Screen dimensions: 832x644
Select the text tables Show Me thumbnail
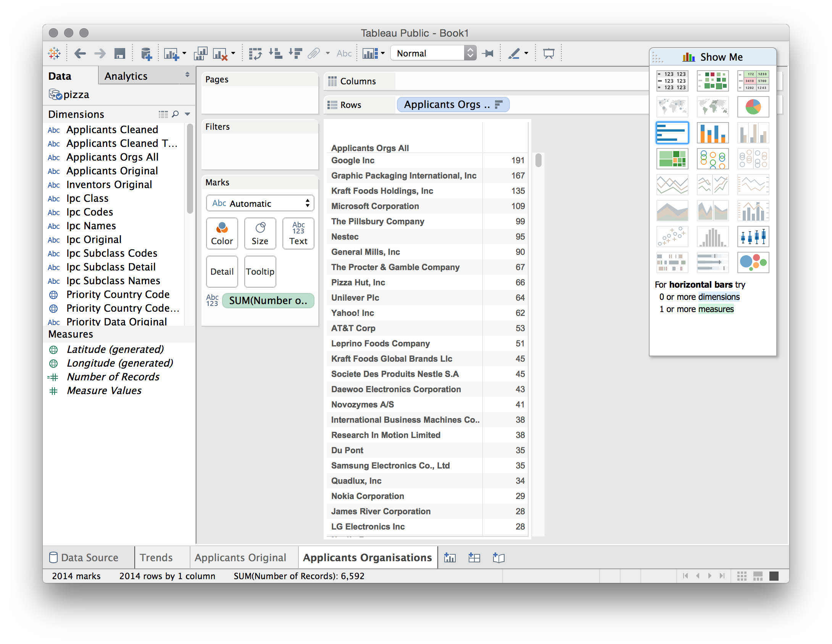click(x=672, y=81)
